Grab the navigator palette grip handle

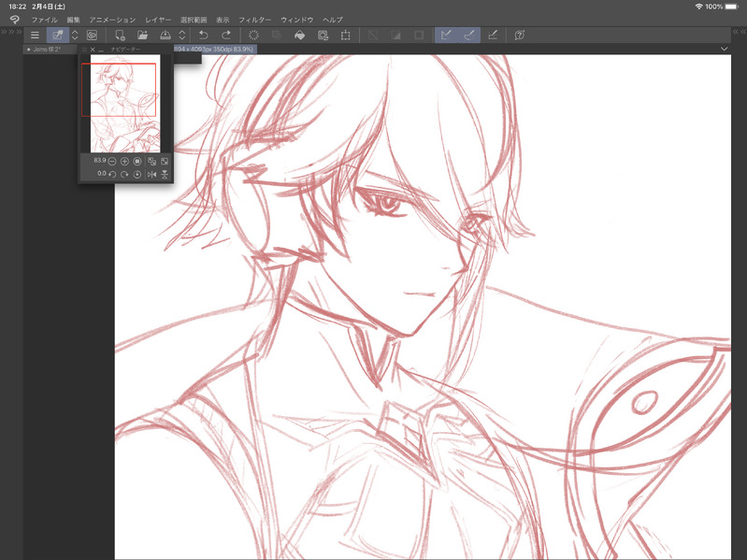[84, 50]
